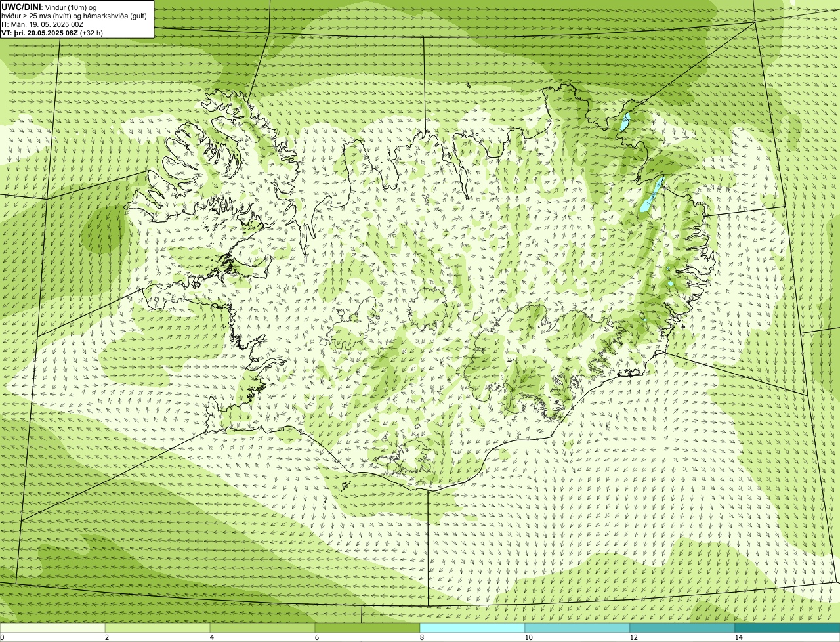Click the legend scale label '2'
Screen dimensions: 840x642
pyautogui.click(x=106, y=637)
